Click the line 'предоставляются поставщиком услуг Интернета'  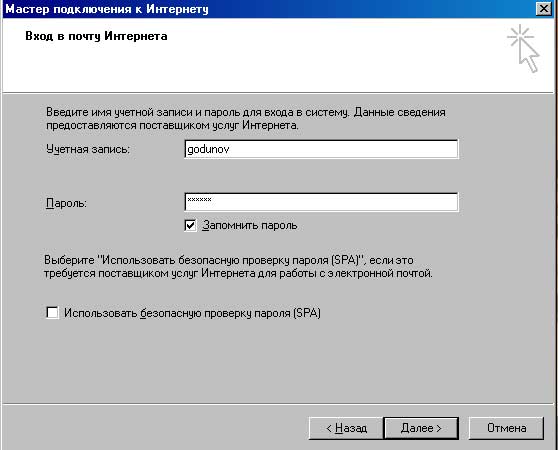[172, 126]
